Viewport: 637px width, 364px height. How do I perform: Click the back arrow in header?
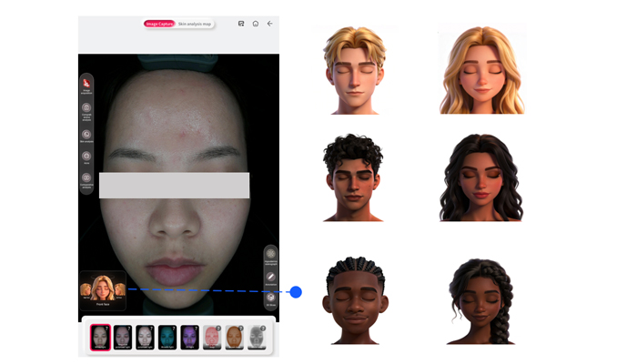269,24
